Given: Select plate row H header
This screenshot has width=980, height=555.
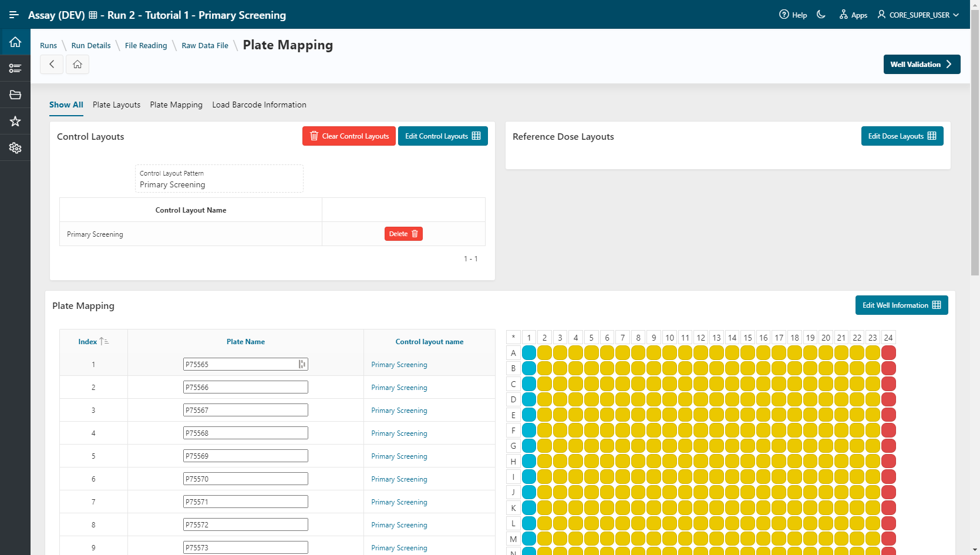Looking at the screenshot, I should pyautogui.click(x=513, y=462).
